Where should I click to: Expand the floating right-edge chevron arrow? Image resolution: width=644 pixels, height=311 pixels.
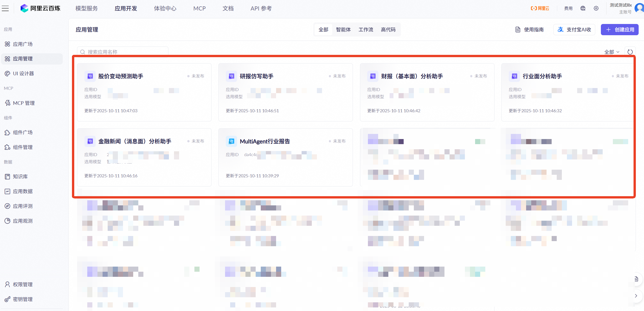(636, 296)
